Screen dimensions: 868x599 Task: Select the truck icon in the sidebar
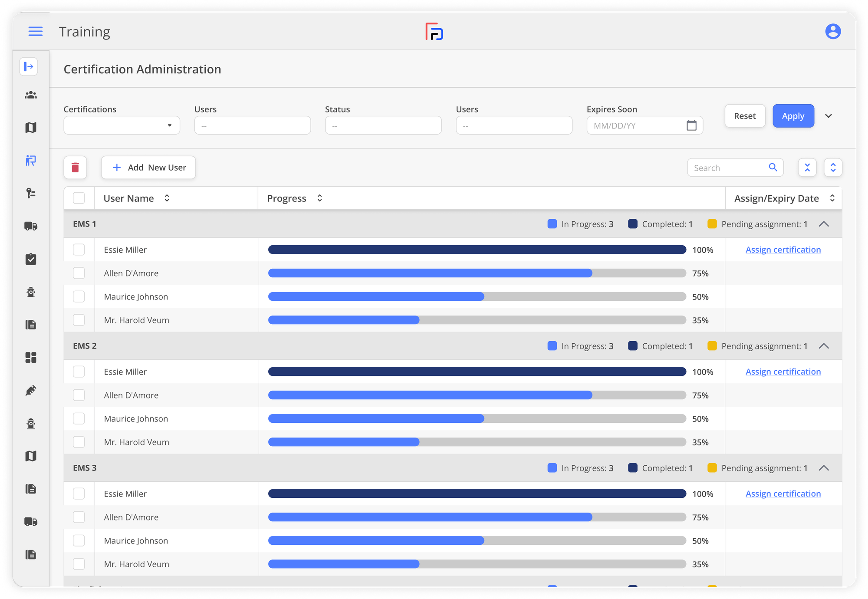click(x=30, y=226)
